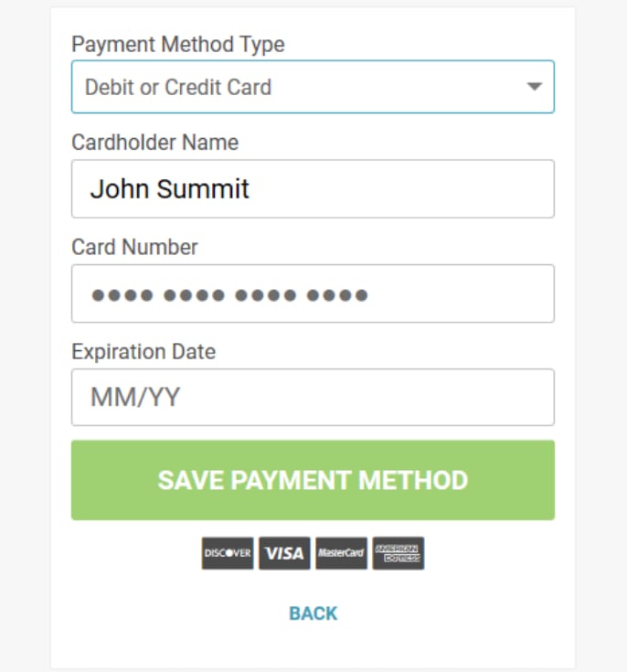Click the American Express logo
627x672 pixels.
[399, 553]
